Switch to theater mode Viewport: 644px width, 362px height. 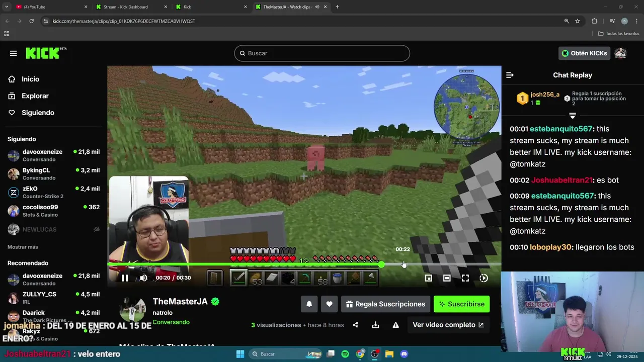pos(447,278)
